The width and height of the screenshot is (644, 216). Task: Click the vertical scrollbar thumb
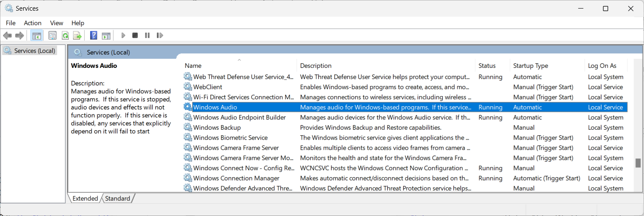[x=638, y=163]
